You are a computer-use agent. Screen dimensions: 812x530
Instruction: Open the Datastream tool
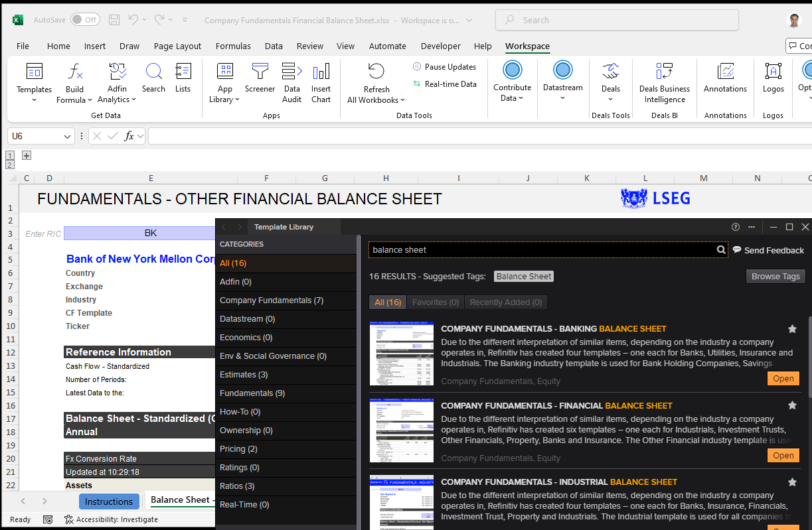(562, 81)
